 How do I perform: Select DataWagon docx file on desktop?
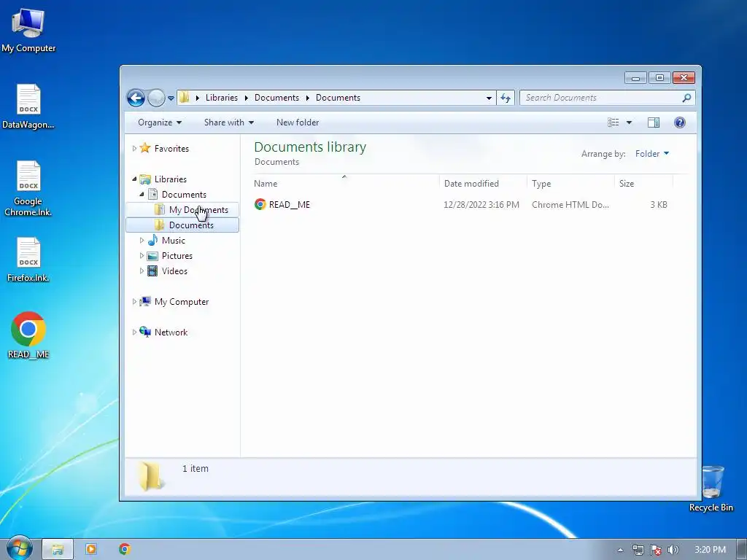click(28, 106)
